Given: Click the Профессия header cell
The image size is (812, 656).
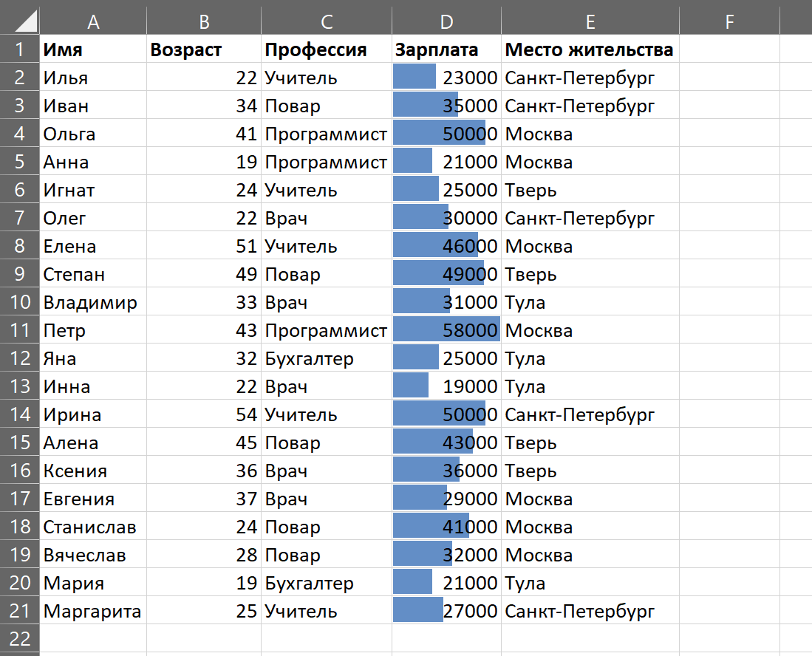Looking at the screenshot, I should tap(326, 49).
